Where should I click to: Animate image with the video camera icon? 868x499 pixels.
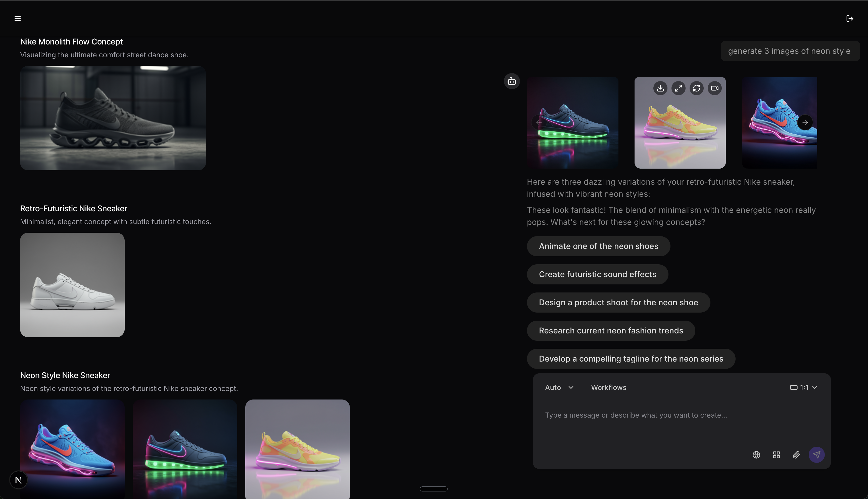click(x=714, y=88)
